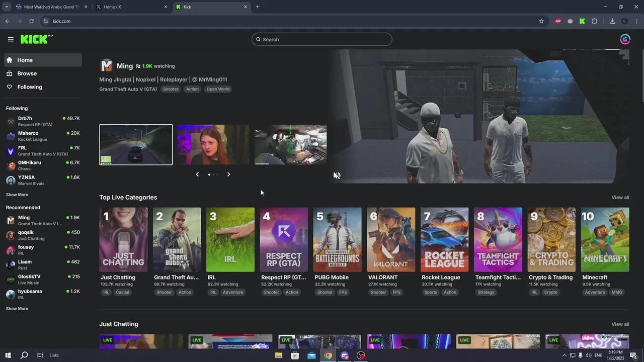Screen dimensions: 644x362
Task: Open the user profile avatar menu
Action: click(625, 39)
